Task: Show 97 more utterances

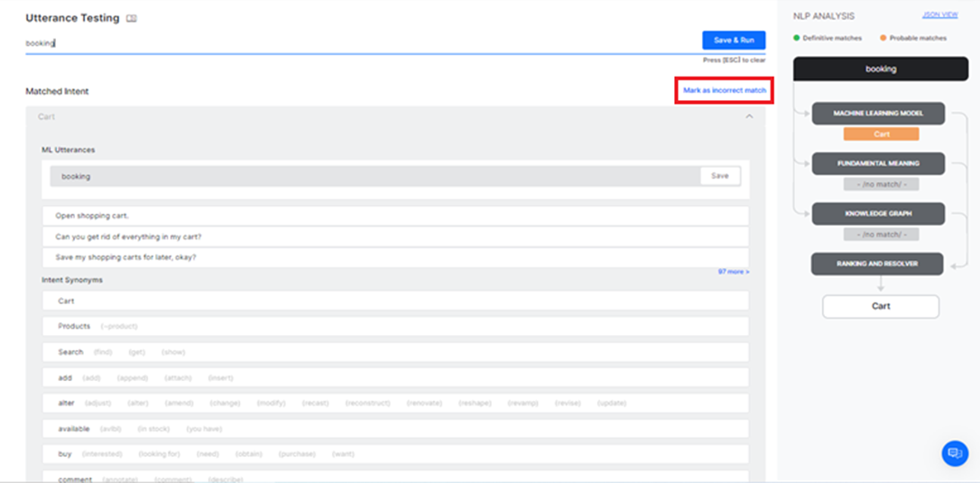Action: point(733,272)
